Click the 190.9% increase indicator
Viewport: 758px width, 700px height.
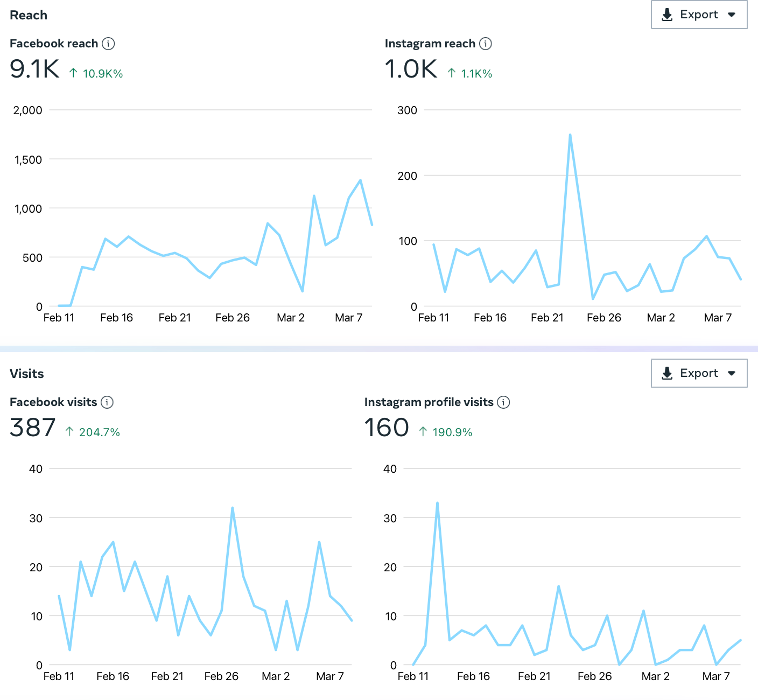click(446, 432)
